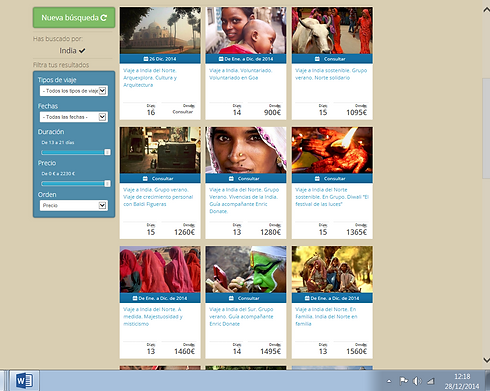Open the India del Sur green face photo
The height and width of the screenshot is (391, 490).
pyautogui.click(x=246, y=270)
